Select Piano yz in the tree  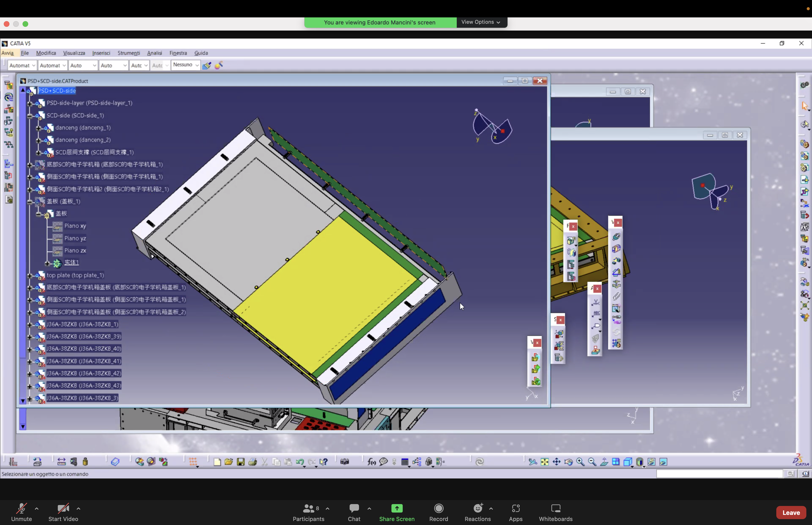pyautogui.click(x=75, y=238)
